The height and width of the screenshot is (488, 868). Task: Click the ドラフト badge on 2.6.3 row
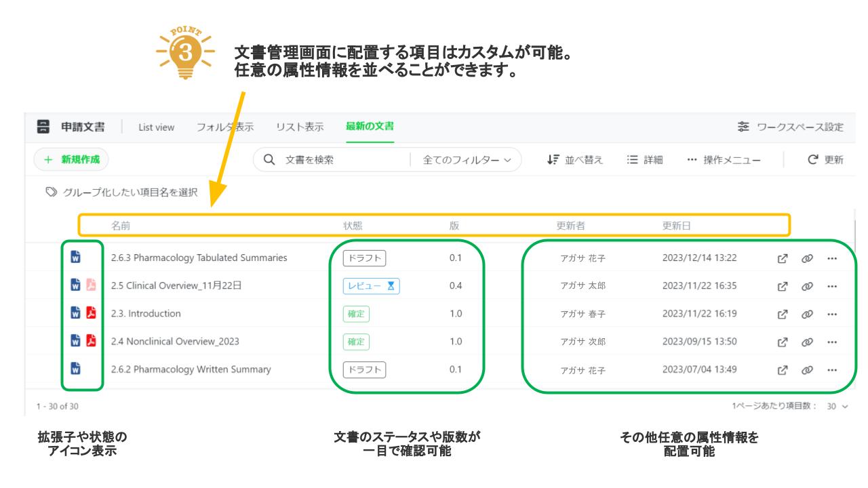click(365, 258)
